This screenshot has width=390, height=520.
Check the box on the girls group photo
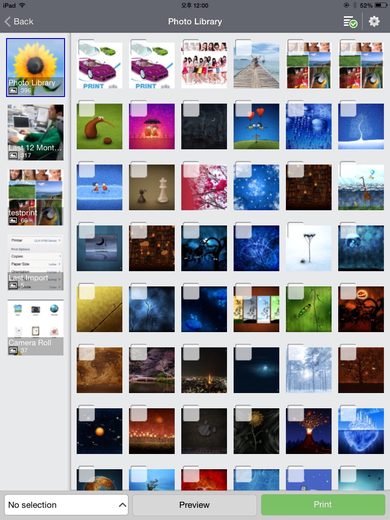[x=190, y=48]
